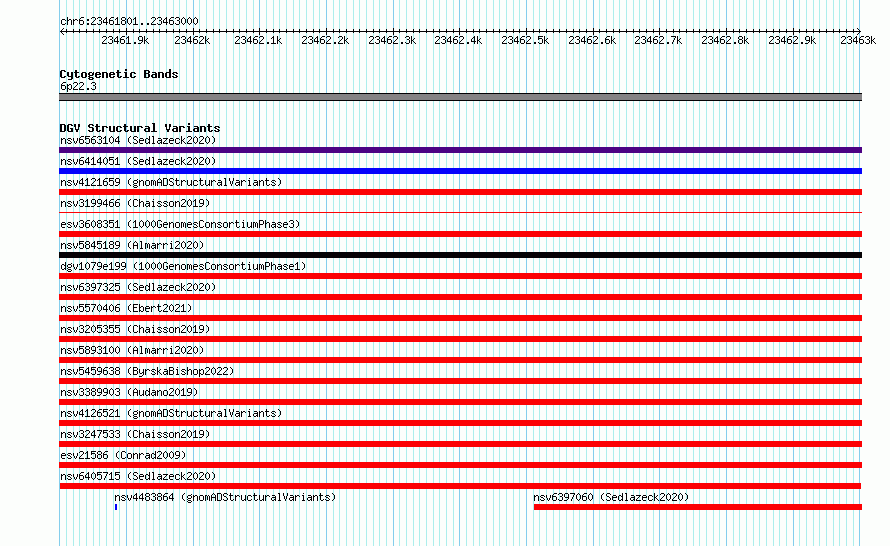Open nsv4126521 (gnomADStructuralVariants) entry
This screenshot has height=546, width=890.
tap(171, 413)
